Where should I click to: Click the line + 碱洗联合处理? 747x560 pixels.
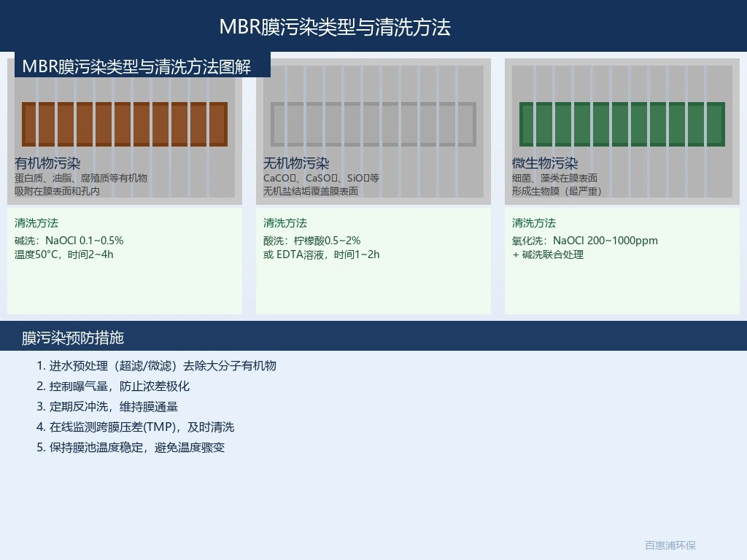(548, 254)
